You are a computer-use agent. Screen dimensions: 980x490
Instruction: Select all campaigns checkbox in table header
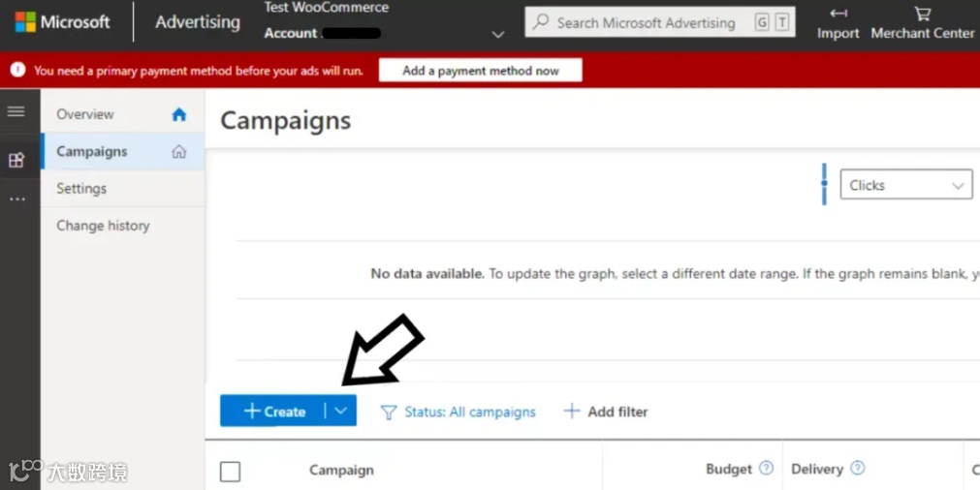[x=230, y=472]
